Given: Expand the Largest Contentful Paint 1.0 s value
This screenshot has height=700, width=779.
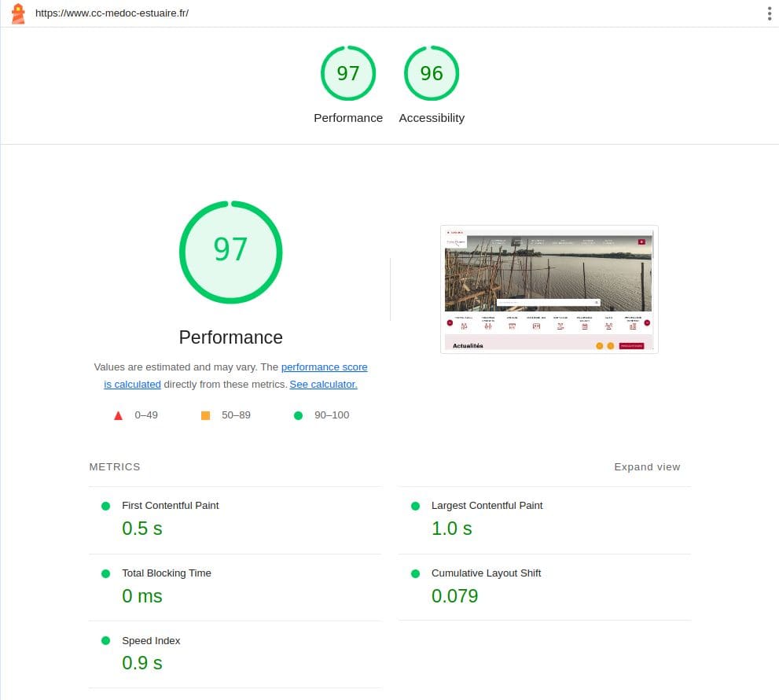Looking at the screenshot, I should [452, 529].
